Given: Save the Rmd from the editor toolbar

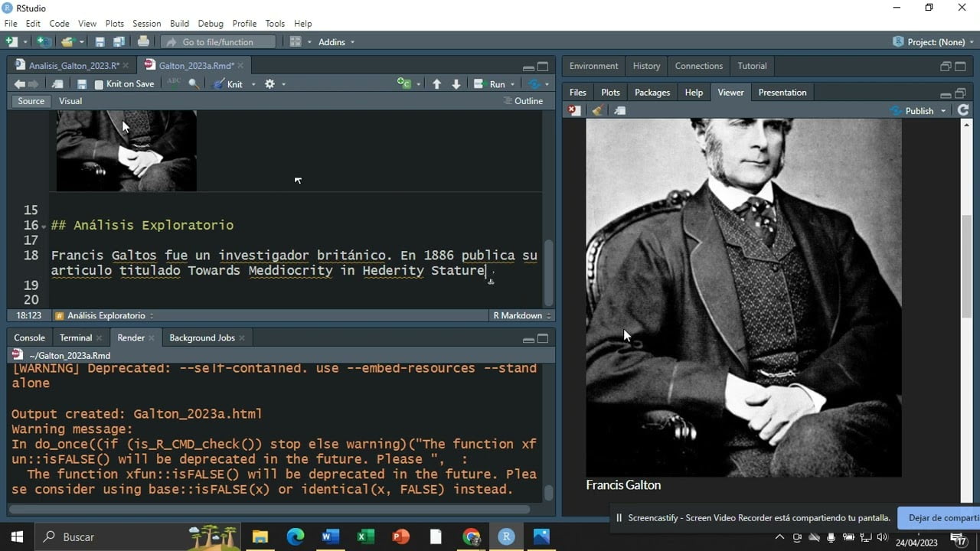Looking at the screenshot, I should tap(82, 84).
